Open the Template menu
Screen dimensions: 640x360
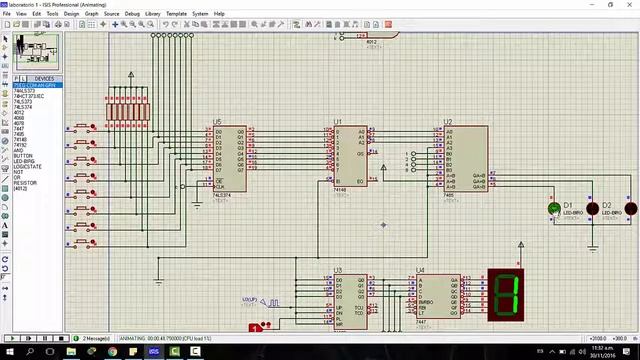pos(176,13)
